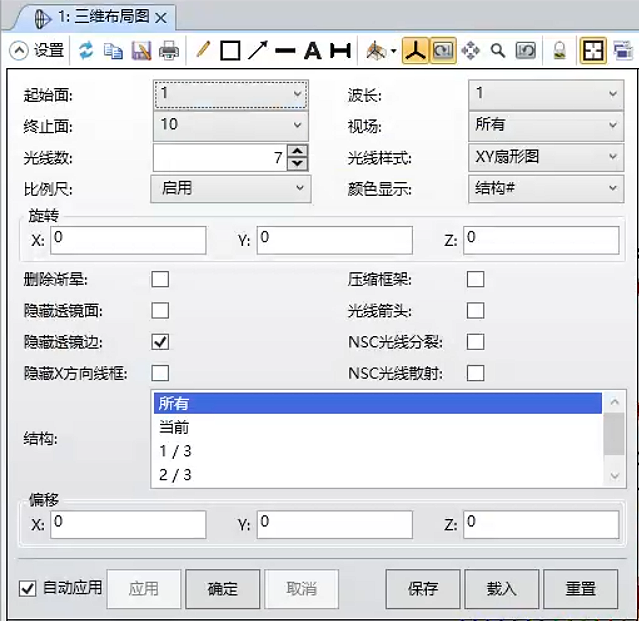Select 1 / 3 in the 结构 list
639x621 pixels.
coord(378,451)
